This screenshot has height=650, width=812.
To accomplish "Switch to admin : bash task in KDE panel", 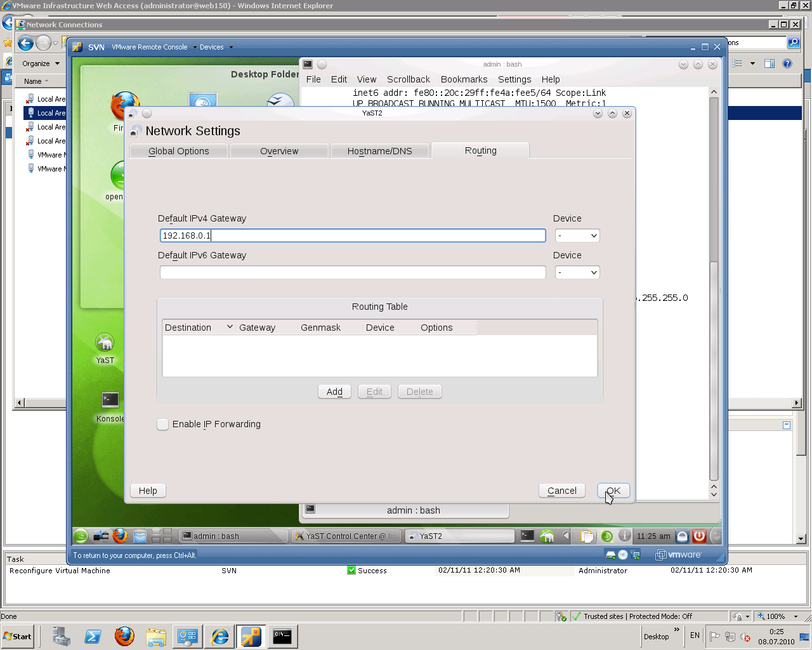I will coord(233,536).
